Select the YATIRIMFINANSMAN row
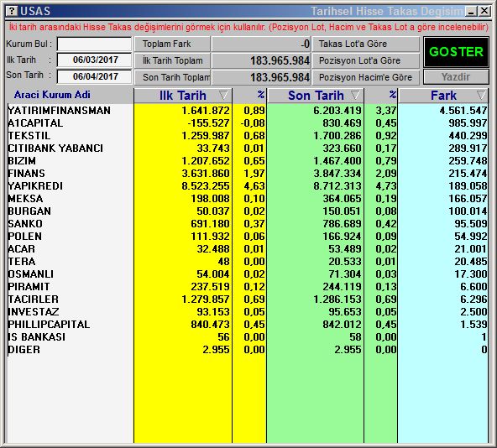497x448 pixels. 247,110
